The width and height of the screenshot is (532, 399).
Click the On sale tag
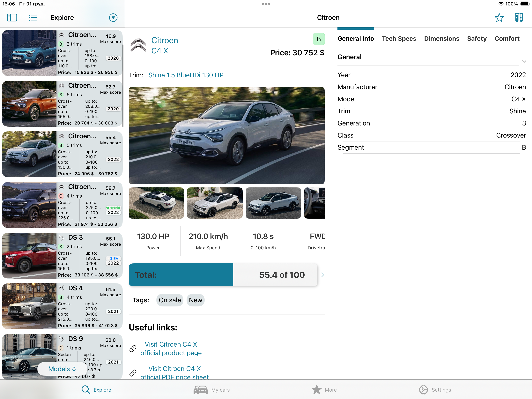click(x=170, y=300)
